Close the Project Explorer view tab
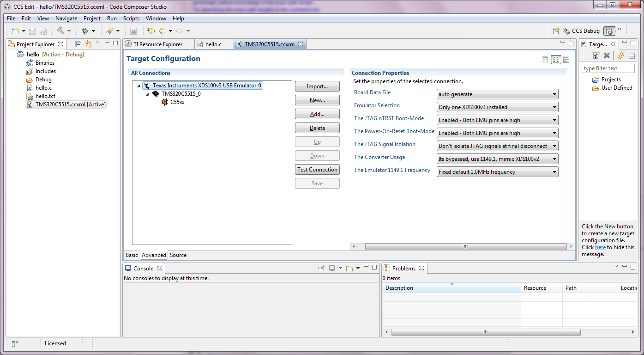 coord(61,44)
